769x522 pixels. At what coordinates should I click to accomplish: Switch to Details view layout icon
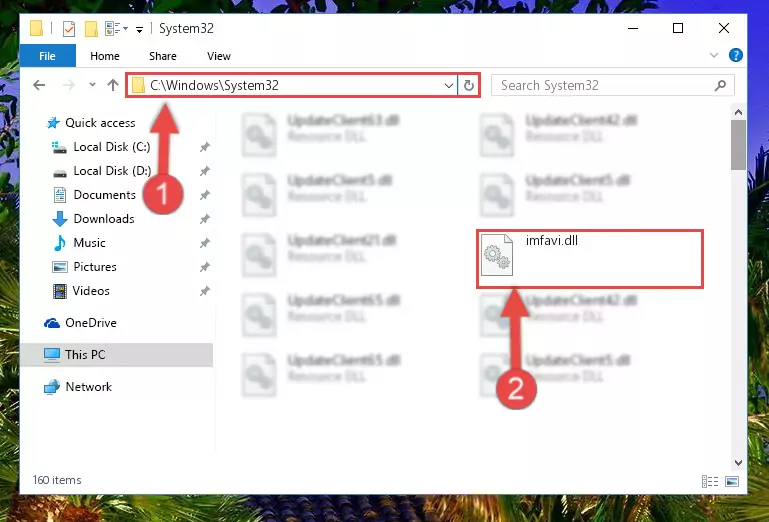click(710, 481)
